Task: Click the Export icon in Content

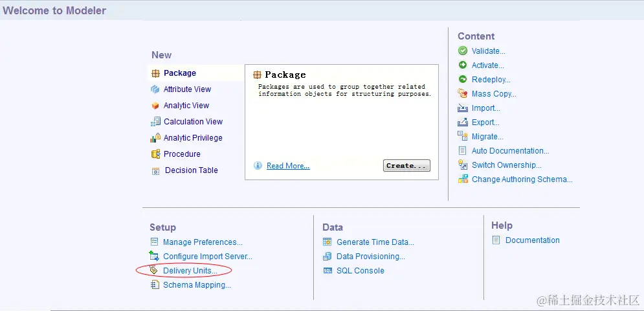Action: point(463,122)
